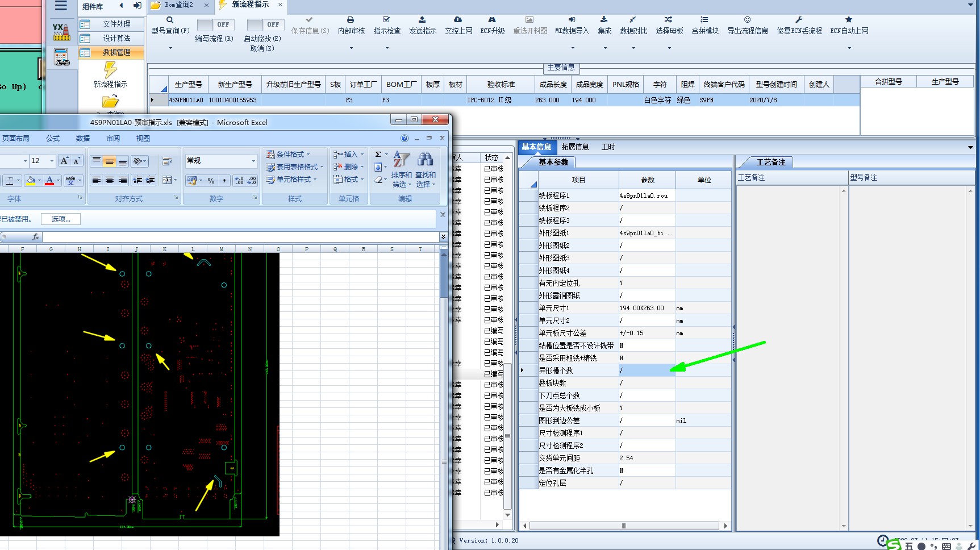This screenshot has height=550, width=980.
Task: Click the Excel help question mark icon
Action: [404, 138]
